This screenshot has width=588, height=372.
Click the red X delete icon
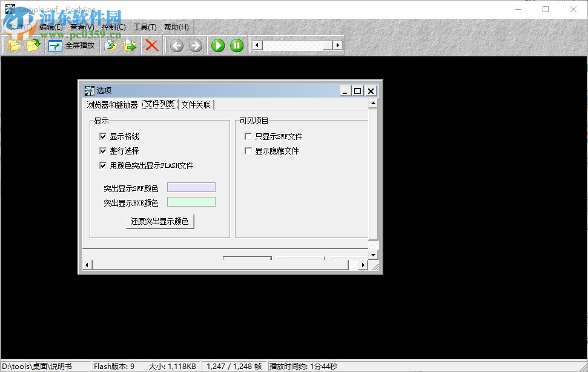pyautogui.click(x=151, y=45)
